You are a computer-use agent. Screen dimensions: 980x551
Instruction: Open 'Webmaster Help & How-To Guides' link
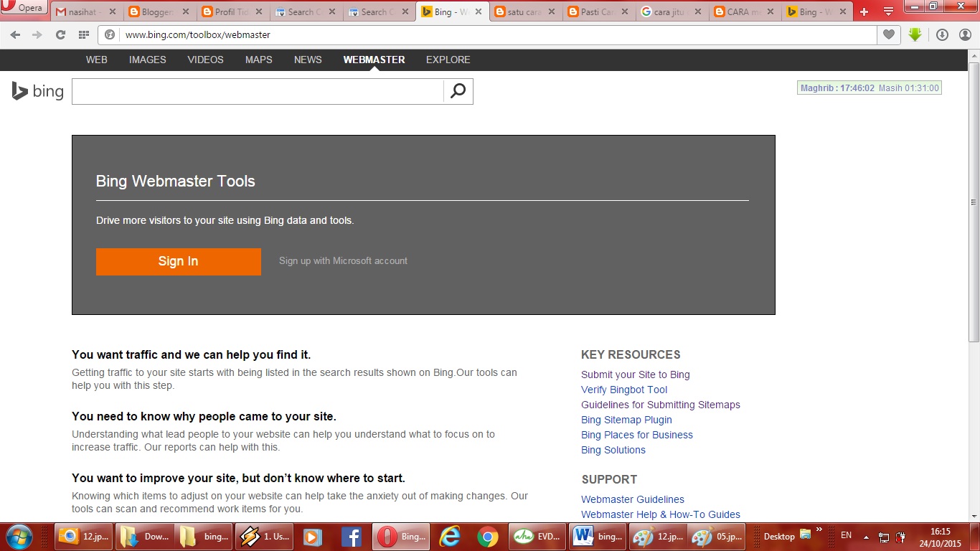[661, 514]
